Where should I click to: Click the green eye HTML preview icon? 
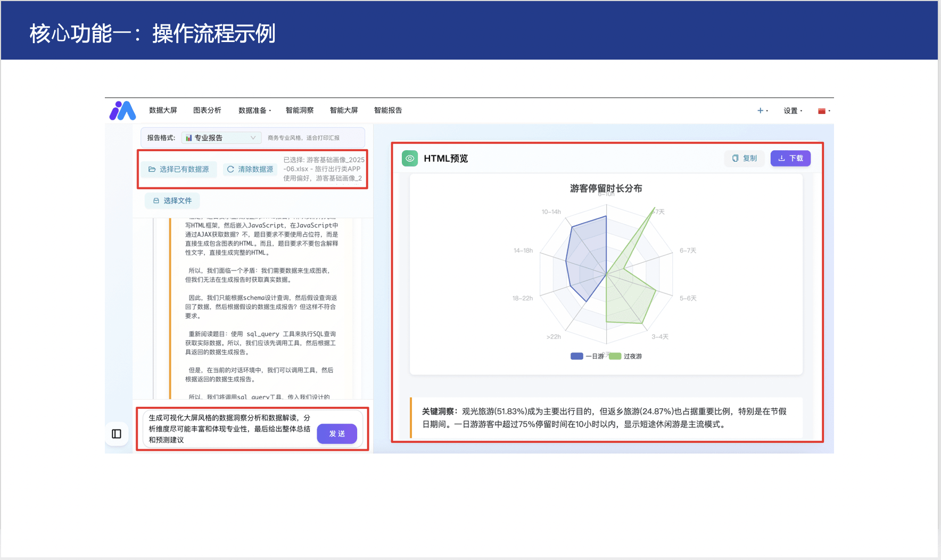click(409, 159)
